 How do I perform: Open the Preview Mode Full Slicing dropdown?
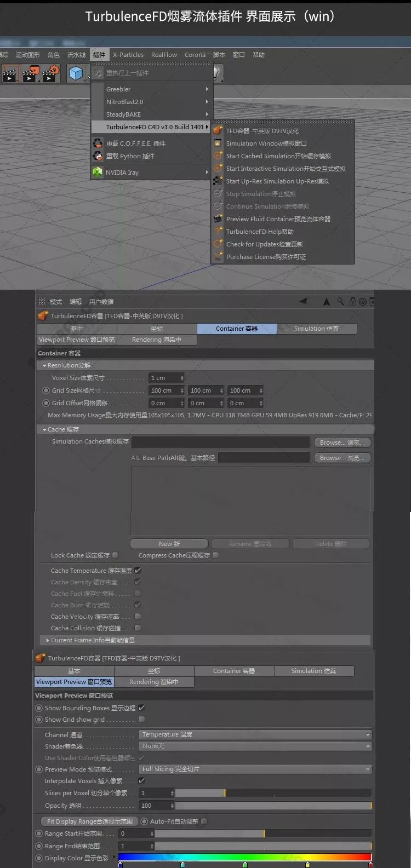255,769
